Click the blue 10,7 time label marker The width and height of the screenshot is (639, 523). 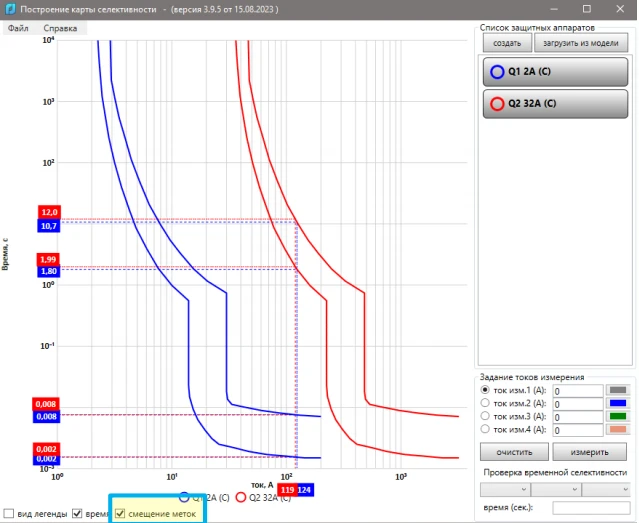click(x=50, y=227)
